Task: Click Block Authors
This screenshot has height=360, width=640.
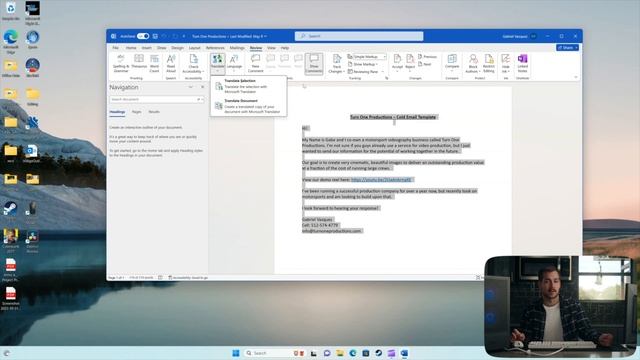Action: 473,64
